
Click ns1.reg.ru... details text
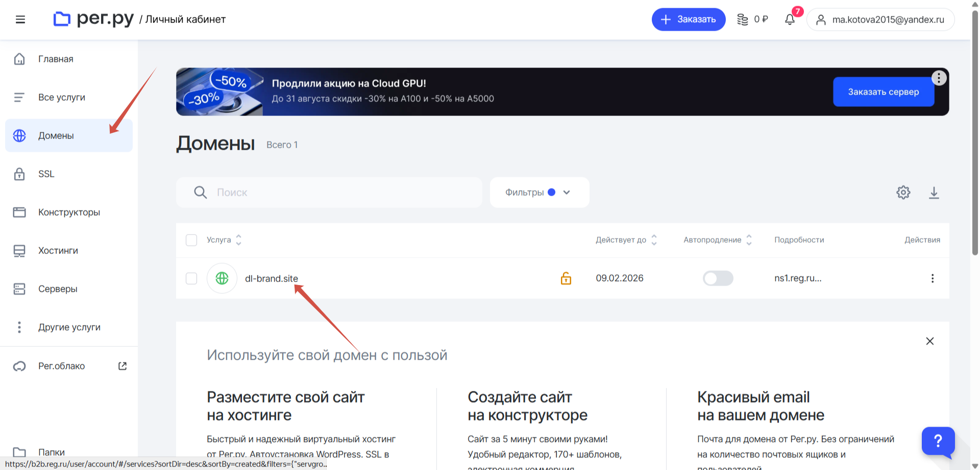point(798,278)
